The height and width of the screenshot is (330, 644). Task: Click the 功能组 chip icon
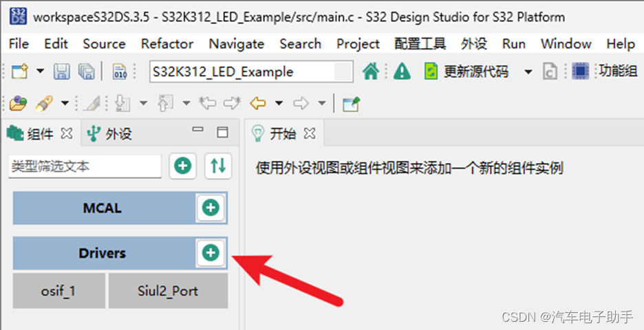[x=580, y=71]
